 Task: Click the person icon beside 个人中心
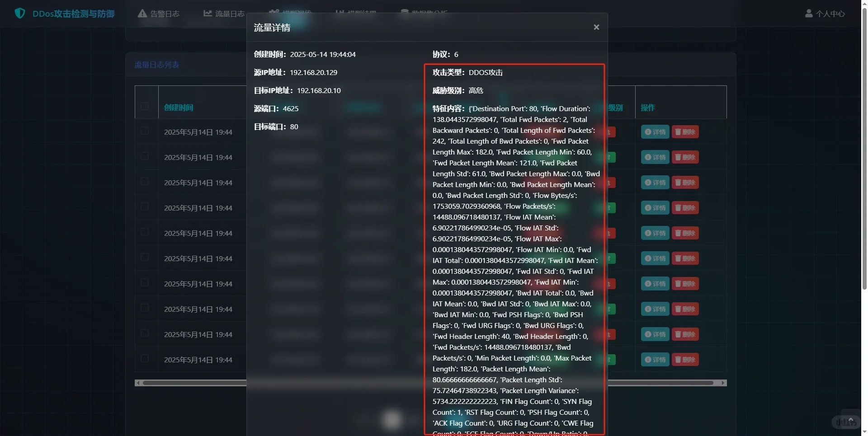point(809,13)
